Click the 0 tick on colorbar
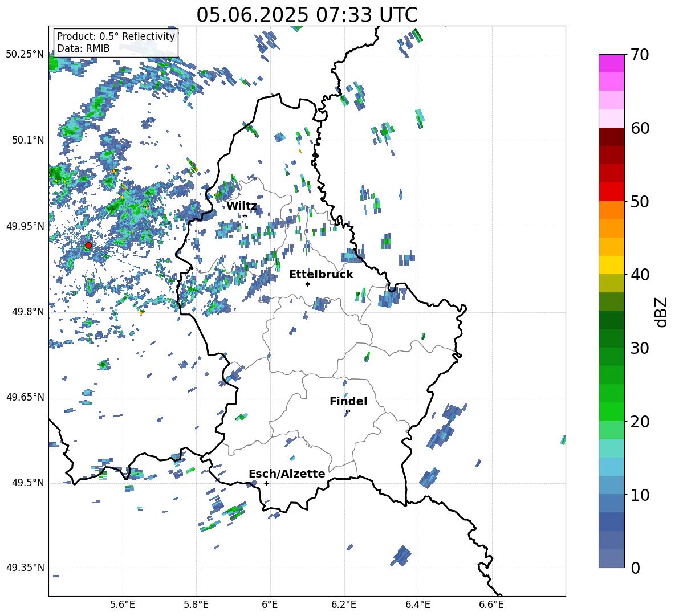Image resolution: width=675 pixels, height=616 pixels. click(635, 568)
